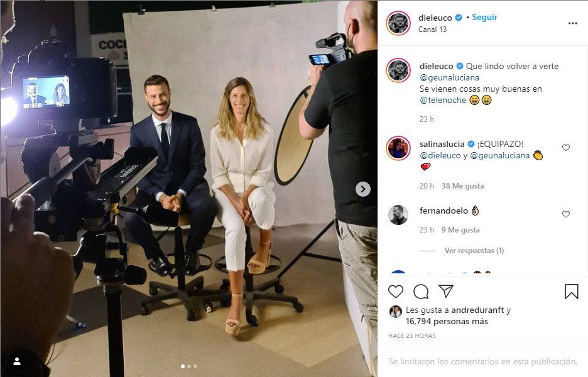Follow dieleuco with the Seguir button
Image resolution: width=588 pixels, height=377 pixels.
tap(484, 17)
